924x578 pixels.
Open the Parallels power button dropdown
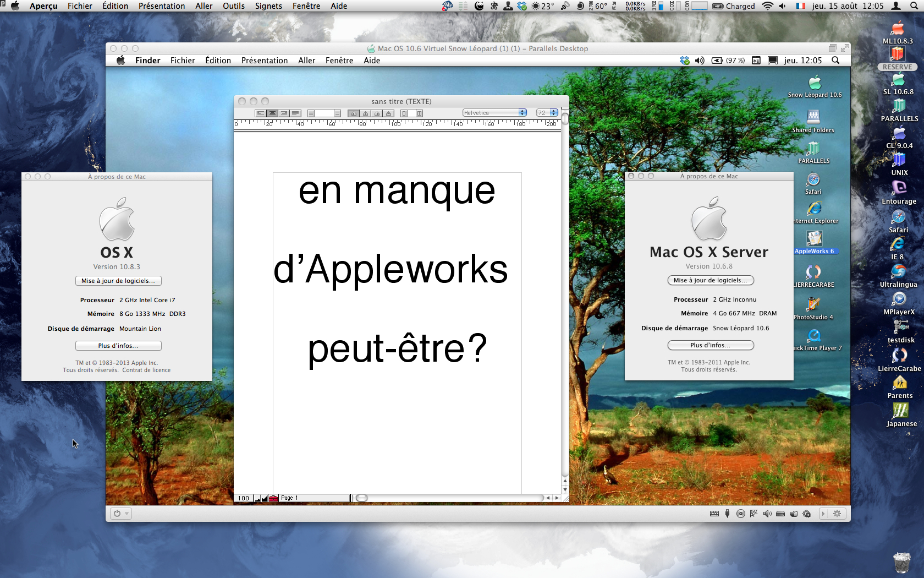120,514
